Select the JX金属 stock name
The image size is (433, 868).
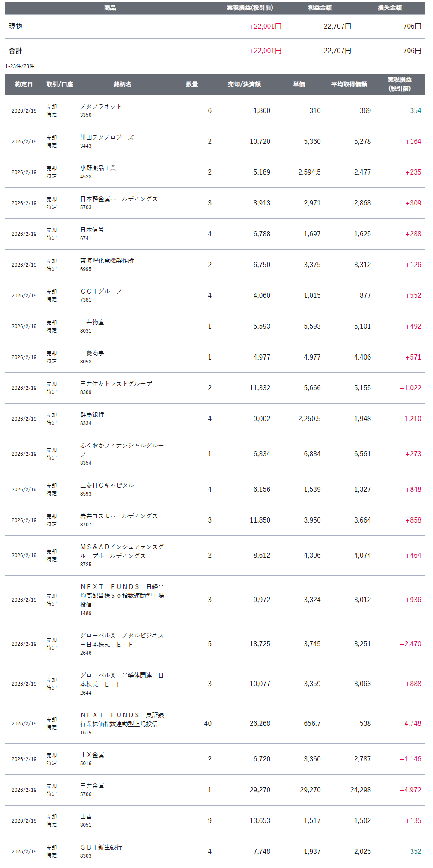click(92, 755)
